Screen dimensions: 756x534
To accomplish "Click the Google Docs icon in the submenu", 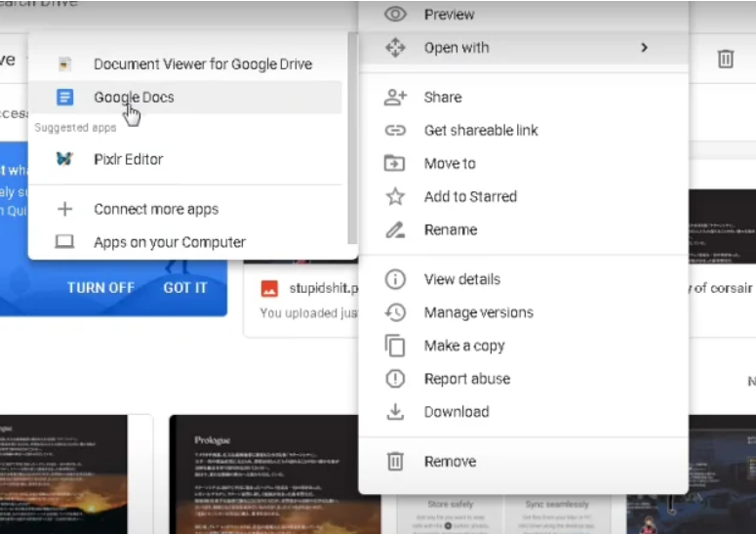I will coord(65,97).
